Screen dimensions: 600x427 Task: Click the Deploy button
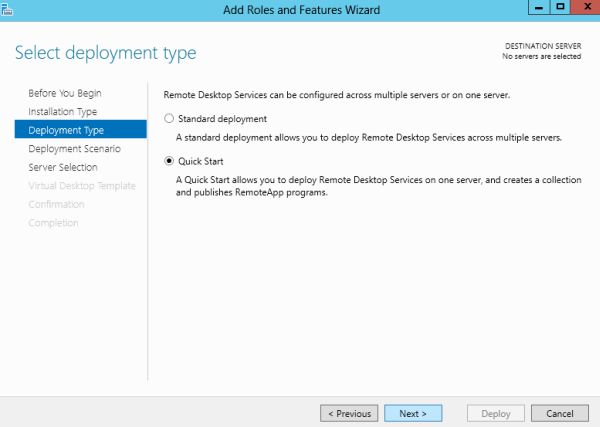496,413
